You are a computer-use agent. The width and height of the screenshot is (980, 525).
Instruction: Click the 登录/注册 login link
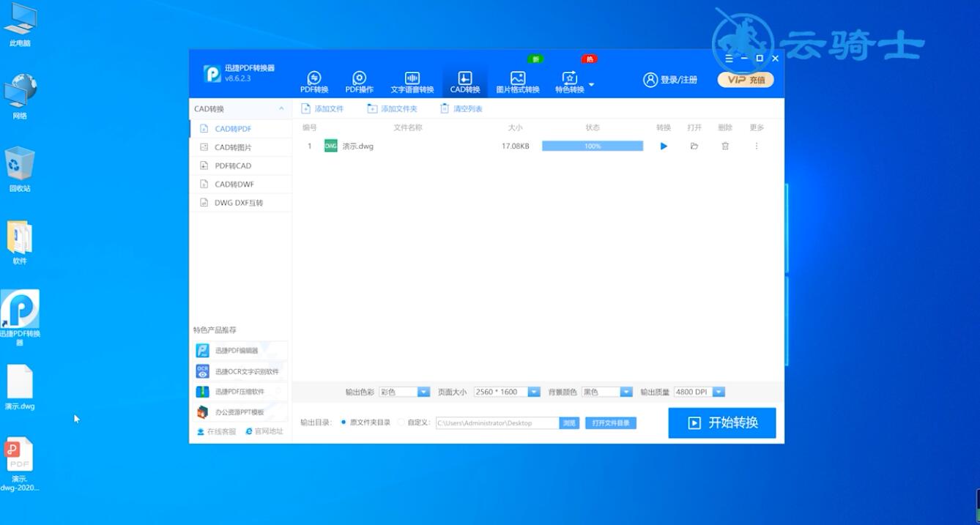670,80
